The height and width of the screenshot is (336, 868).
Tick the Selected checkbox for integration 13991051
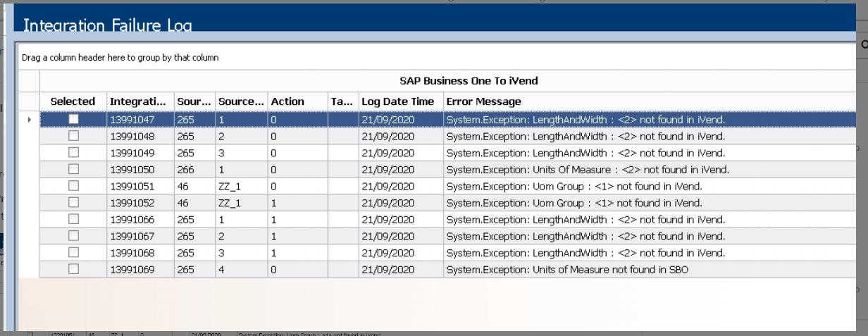tap(73, 186)
